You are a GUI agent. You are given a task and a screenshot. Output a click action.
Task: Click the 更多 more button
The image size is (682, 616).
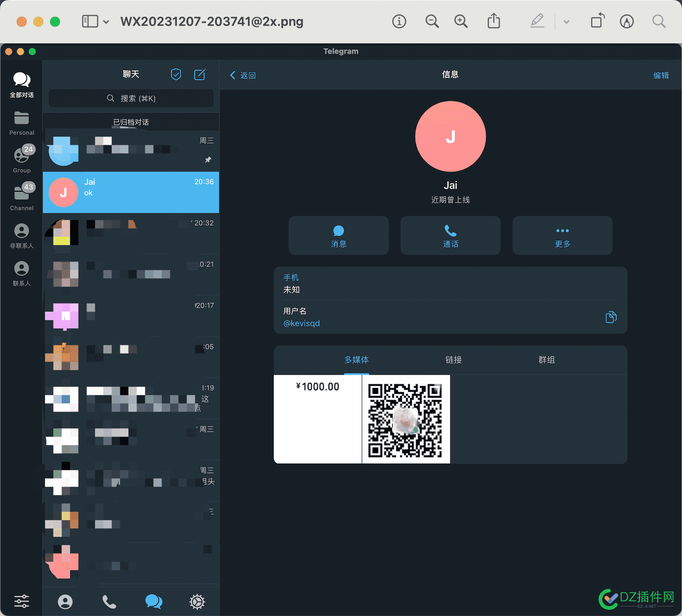[562, 235]
